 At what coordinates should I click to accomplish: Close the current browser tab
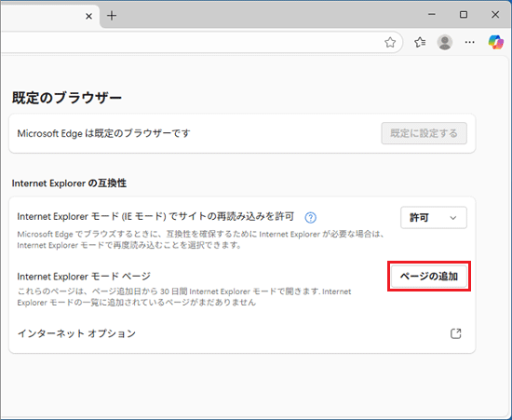click(x=88, y=16)
